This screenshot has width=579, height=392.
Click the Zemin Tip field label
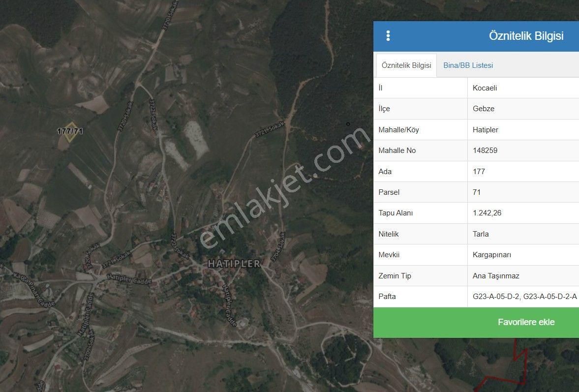[x=395, y=276]
